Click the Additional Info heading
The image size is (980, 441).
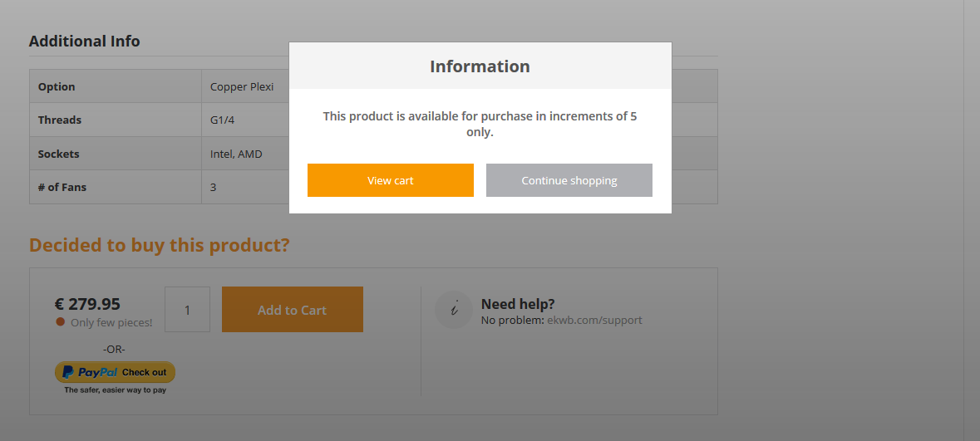pos(85,42)
